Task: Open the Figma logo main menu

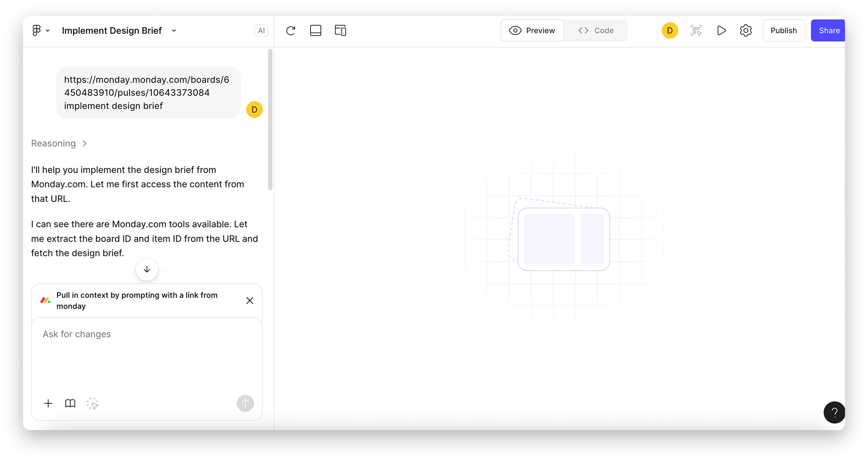Action: point(36,30)
